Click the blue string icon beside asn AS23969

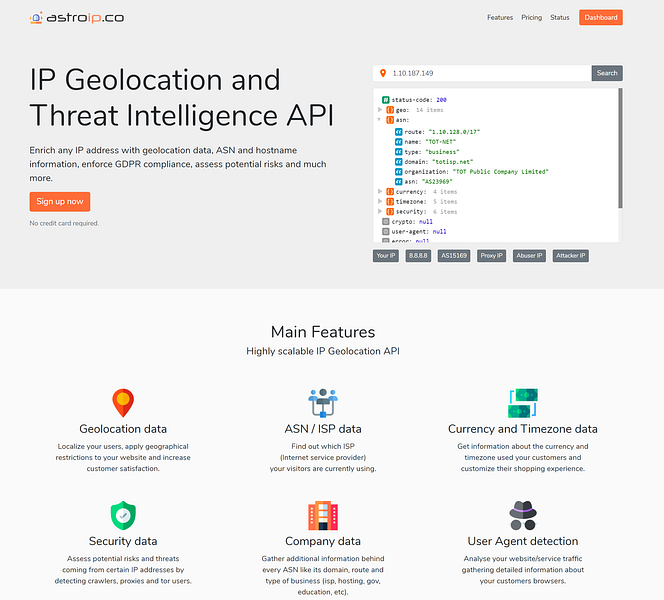pos(398,182)
